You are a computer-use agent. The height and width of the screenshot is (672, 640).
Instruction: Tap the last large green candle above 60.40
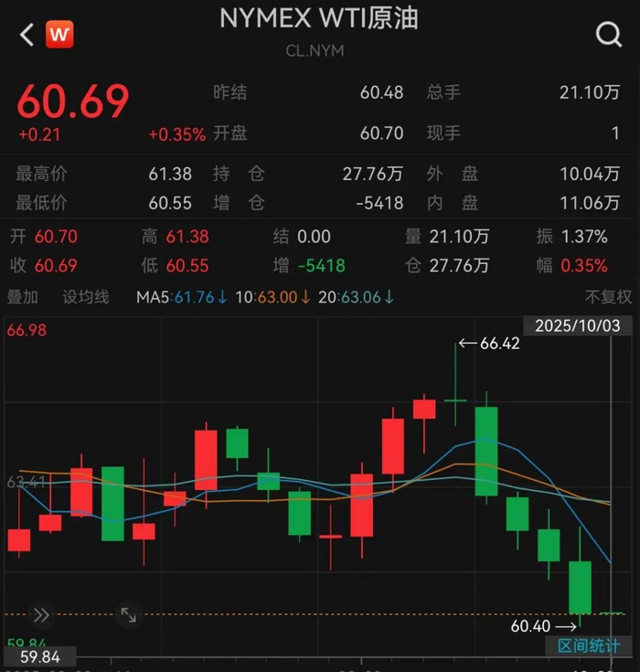(580, 588)
